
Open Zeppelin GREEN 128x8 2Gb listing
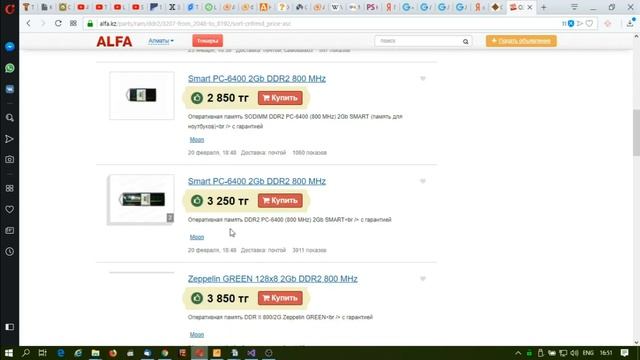(x=273, y=279)
